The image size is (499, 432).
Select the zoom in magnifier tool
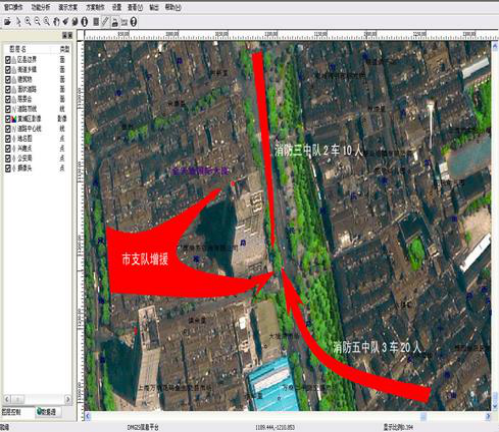(x=28, y=22)
